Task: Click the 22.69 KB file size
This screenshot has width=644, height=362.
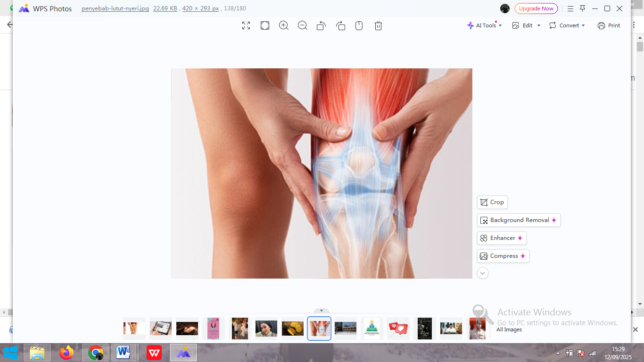Action: [x=165, y=8]
